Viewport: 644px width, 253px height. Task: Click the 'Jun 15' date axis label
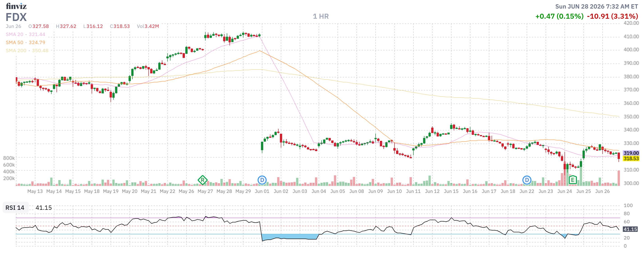451,191
